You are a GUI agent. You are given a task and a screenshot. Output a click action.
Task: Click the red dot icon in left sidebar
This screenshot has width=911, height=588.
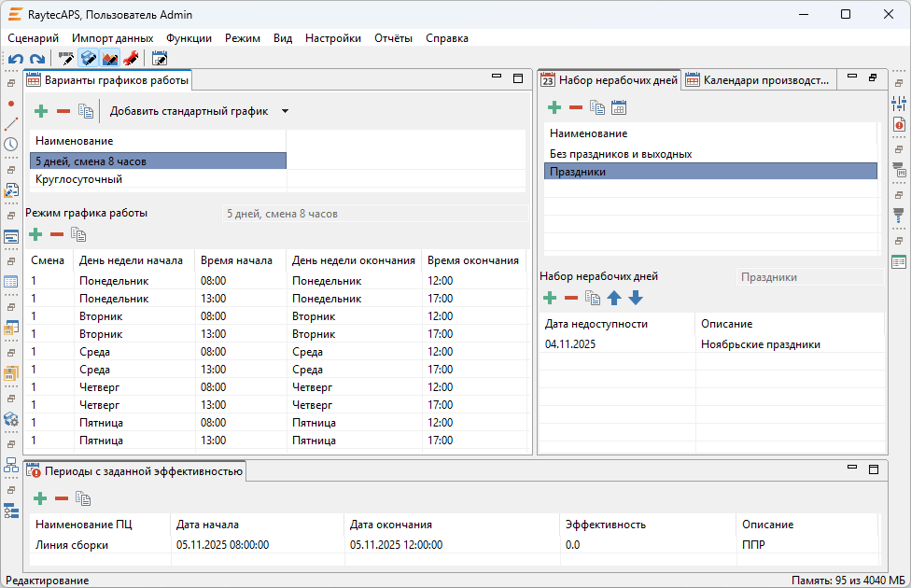coord(11,104)
